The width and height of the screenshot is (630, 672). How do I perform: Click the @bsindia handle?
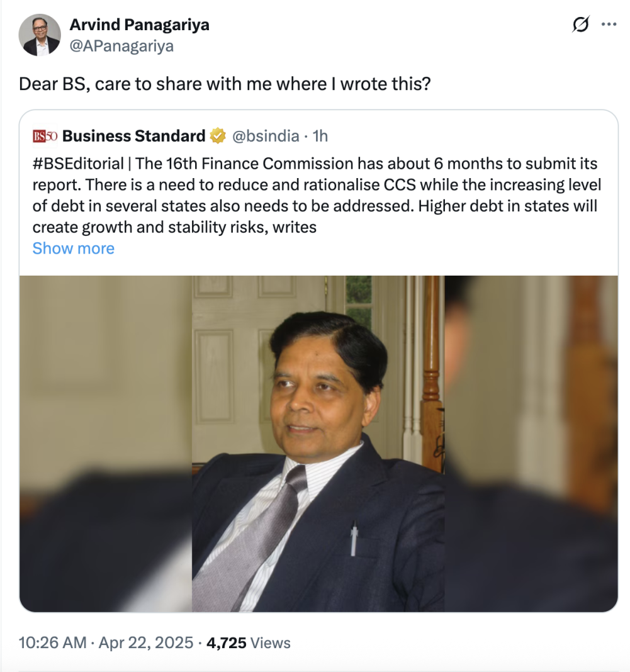(x=266, y=136)
